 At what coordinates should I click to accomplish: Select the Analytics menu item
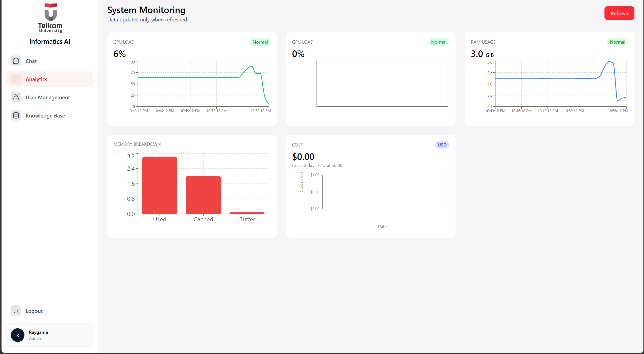click(50, 79)
